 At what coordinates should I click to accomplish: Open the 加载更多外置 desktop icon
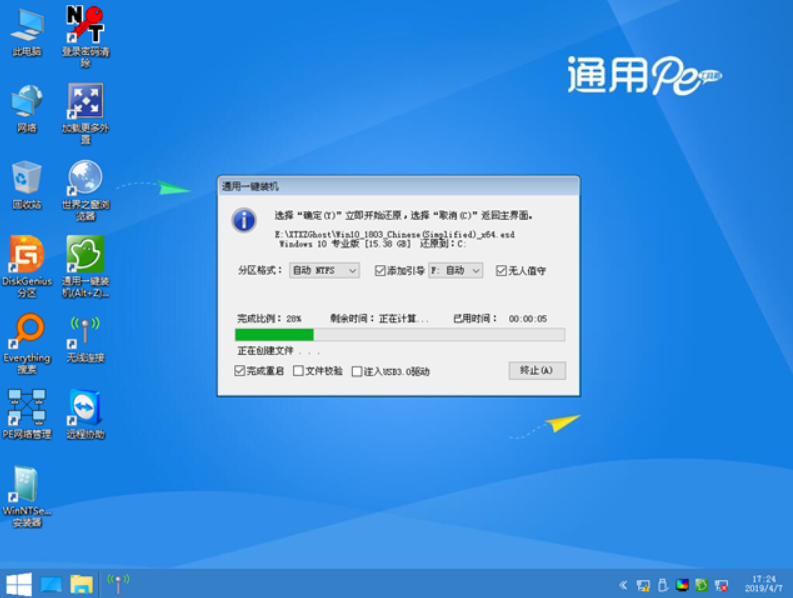coord(85,114)
